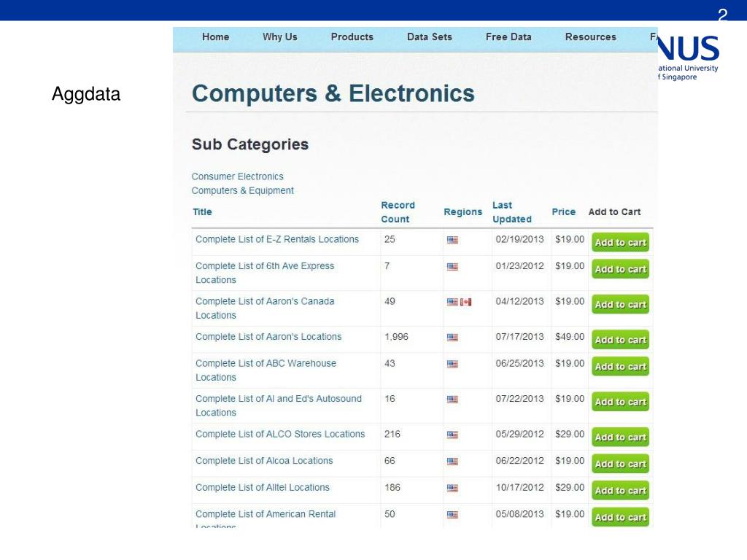
Task: Click US flag icon in Aaron's Locations row
Action: 452,338
